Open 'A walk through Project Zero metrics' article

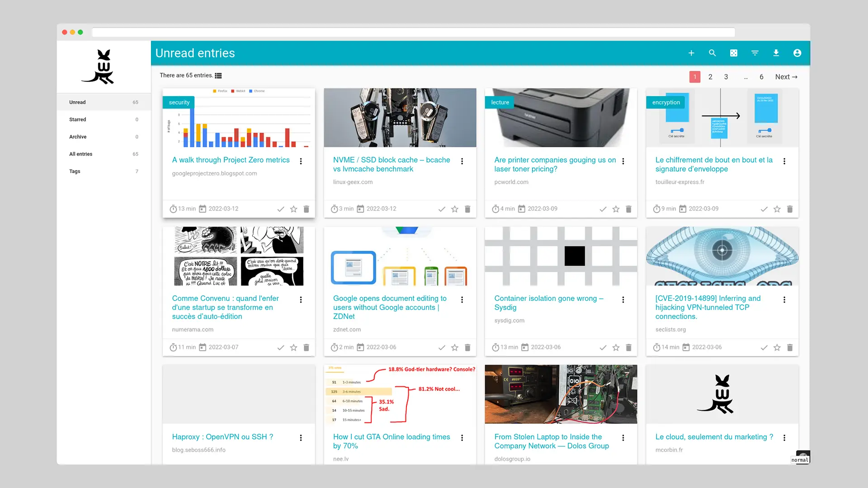pos(231,160)
